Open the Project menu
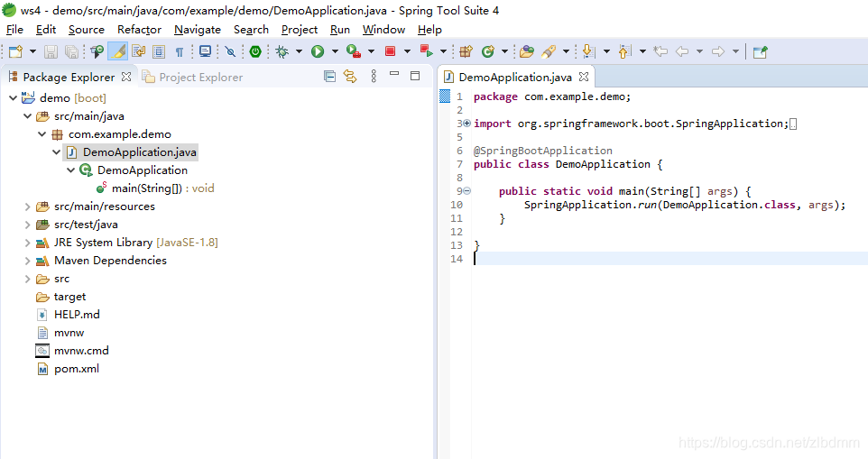Viewport: 868px width, 459px height. point(300,30)
